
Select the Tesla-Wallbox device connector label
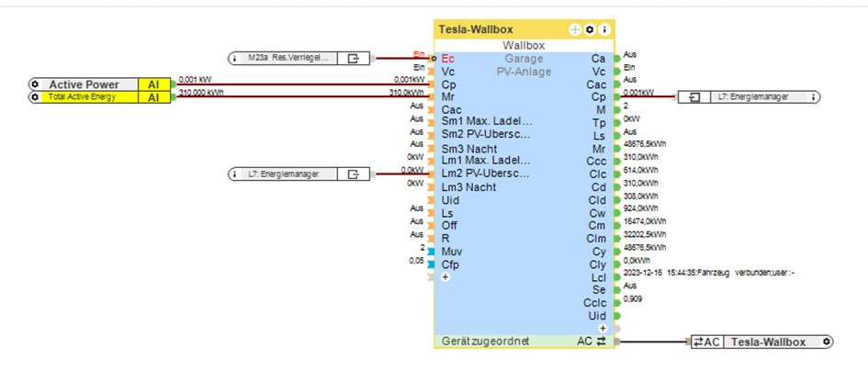pos(768,342)
